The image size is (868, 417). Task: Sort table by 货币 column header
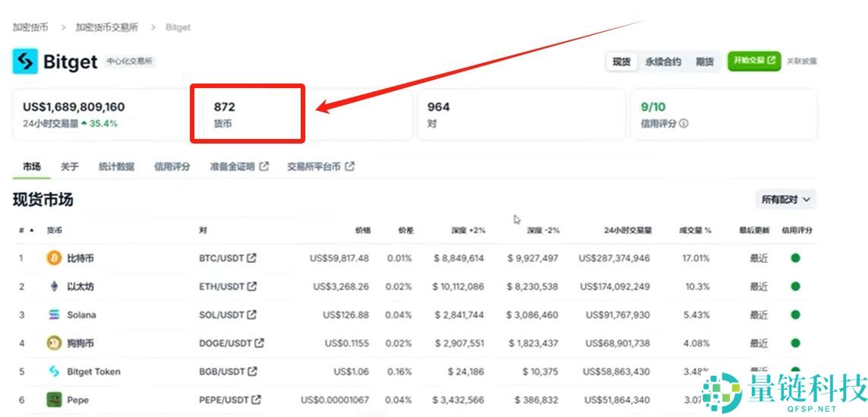click(54, 230)
